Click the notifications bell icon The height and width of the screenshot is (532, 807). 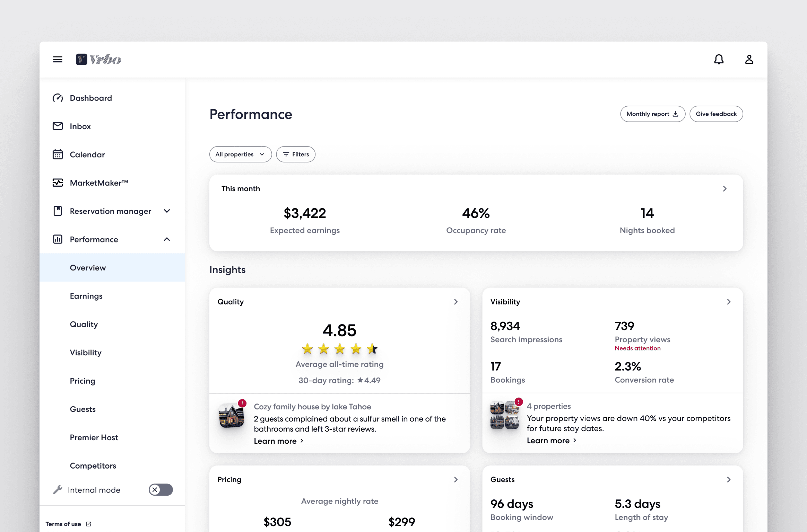[x=719, y=60]
